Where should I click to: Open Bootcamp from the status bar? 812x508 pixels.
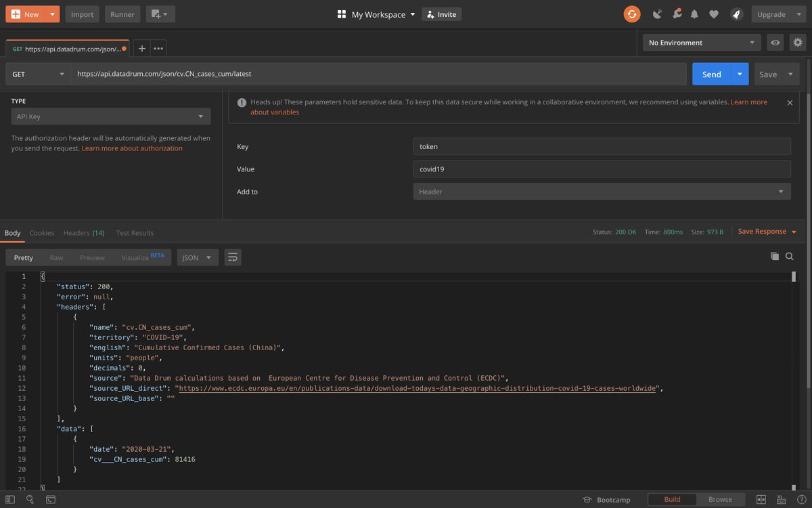tap(606, 500)
